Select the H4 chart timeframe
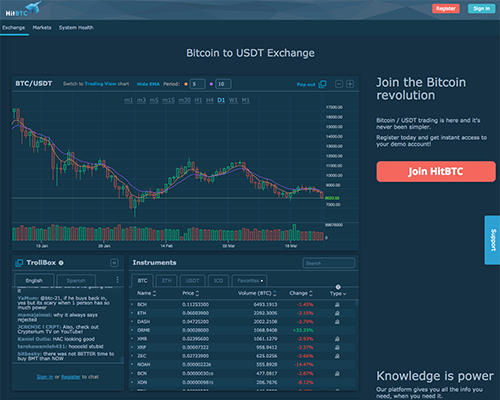500x400 pixels. (x=209, y=100)
